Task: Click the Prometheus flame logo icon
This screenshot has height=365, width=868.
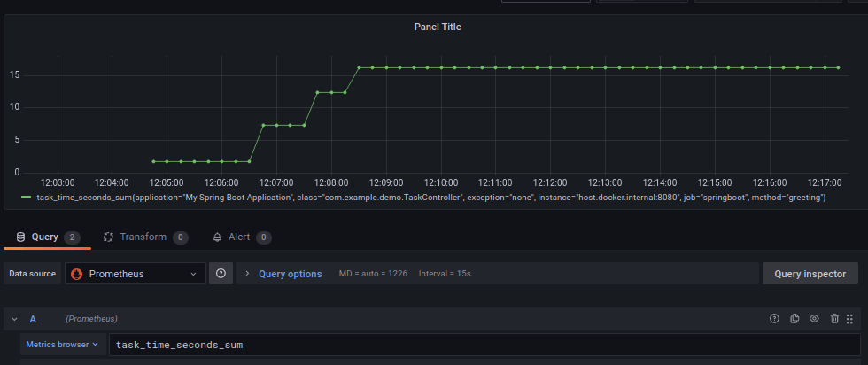Action: 77,274
